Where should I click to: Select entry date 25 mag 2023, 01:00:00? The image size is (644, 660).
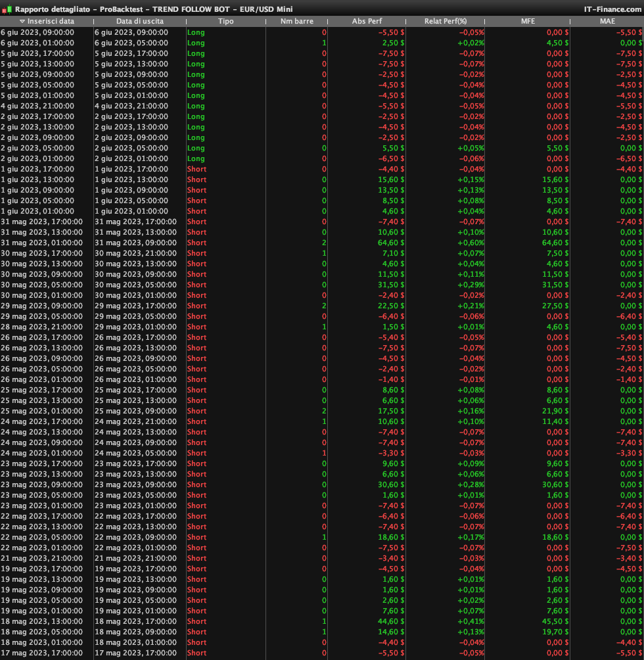coord(41,412)
